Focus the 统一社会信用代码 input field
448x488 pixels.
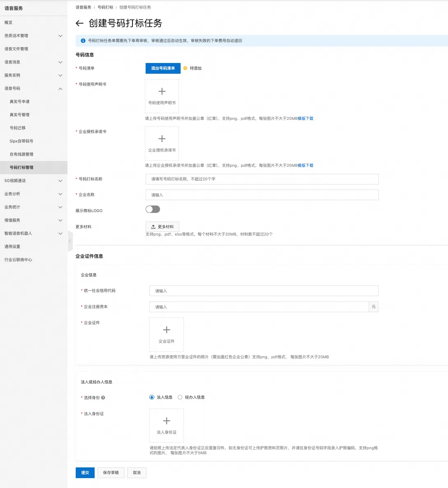[x=264, y=291]
